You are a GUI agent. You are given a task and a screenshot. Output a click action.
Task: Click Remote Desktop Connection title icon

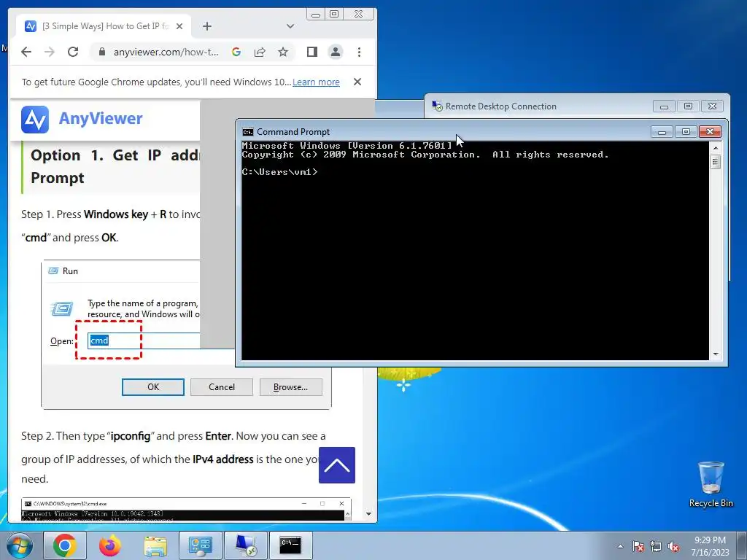pos(437,106)
